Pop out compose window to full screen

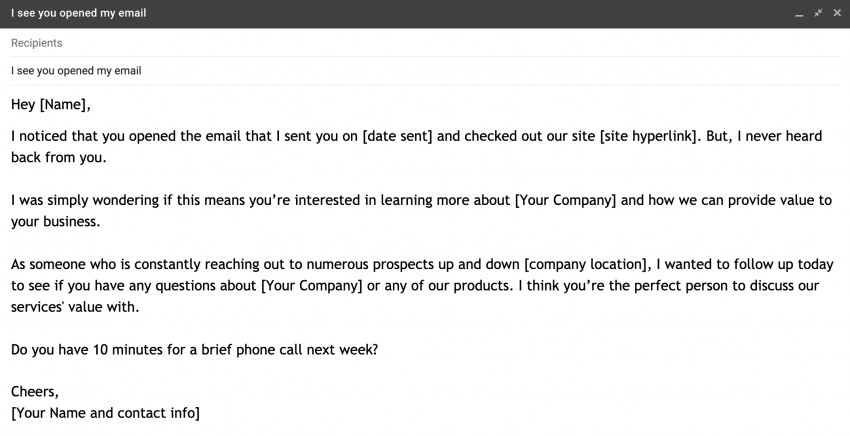point(818,13)
